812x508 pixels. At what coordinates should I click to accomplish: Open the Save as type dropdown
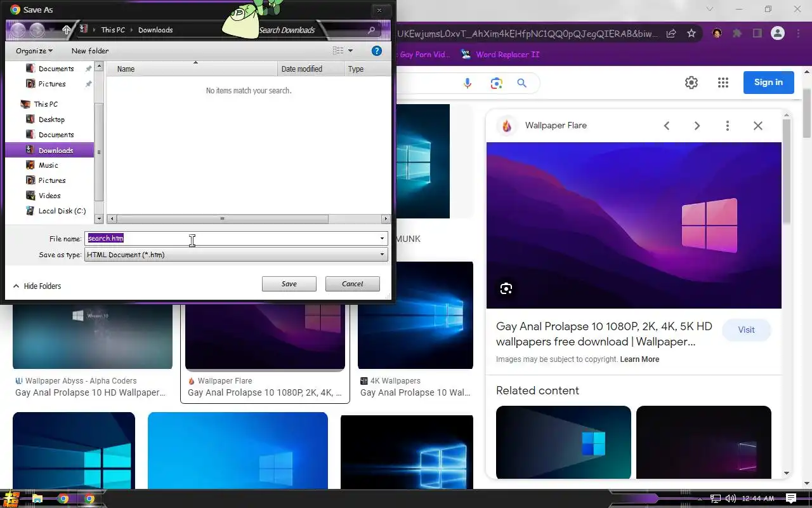coord(236,255)
